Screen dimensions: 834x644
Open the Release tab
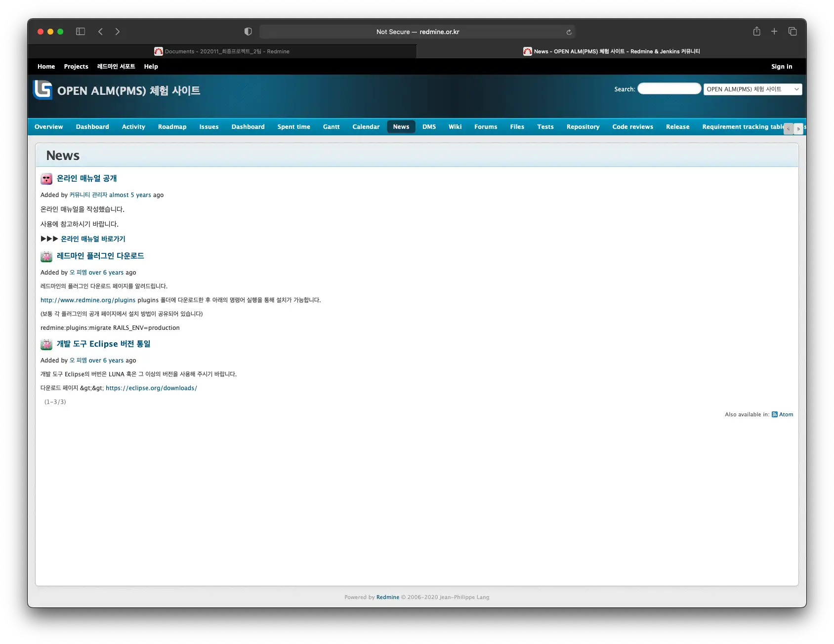(677, 127)
